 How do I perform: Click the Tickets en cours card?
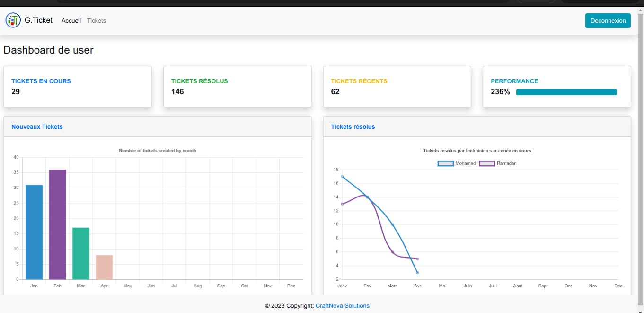pyautogui.click(x=77, y=87)
